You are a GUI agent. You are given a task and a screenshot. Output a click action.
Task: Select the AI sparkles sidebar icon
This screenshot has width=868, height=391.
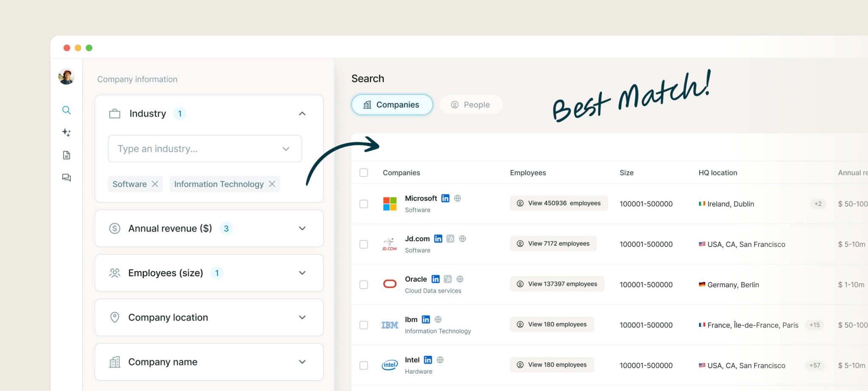coord(66,133)
